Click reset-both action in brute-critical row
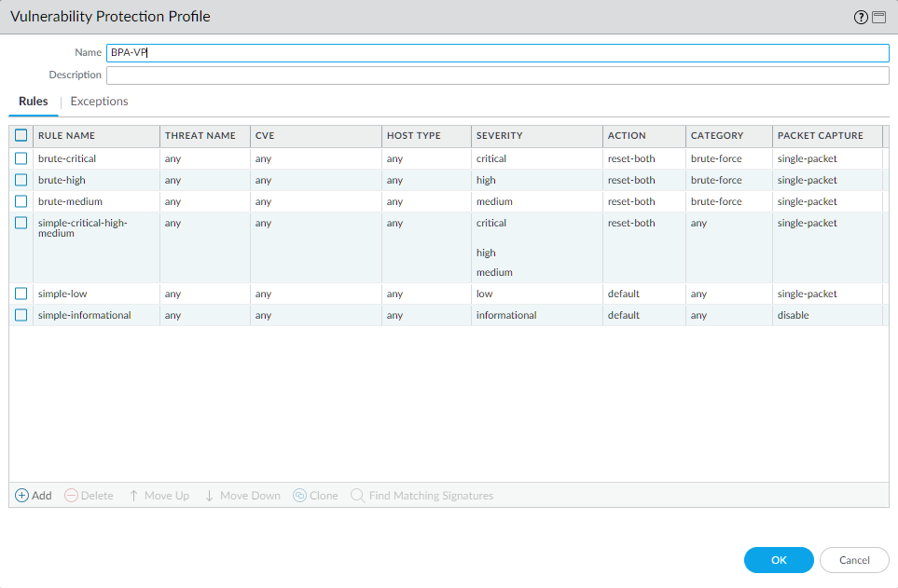Image resolution: width=898 pixels, height=588 pixels. 631,158
